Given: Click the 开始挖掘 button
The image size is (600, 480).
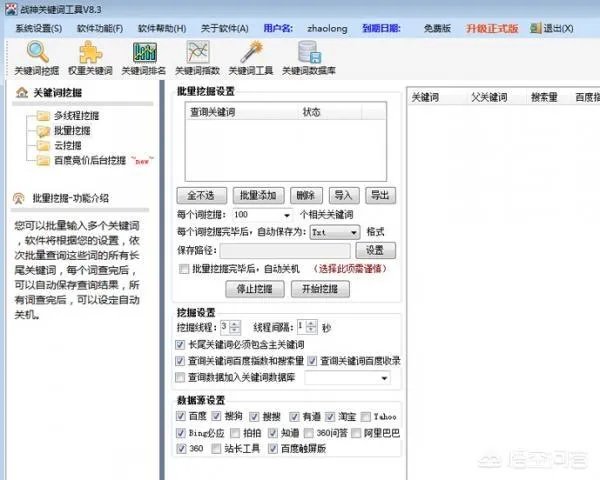Looking at the screenshot, I should coord(320,289).
